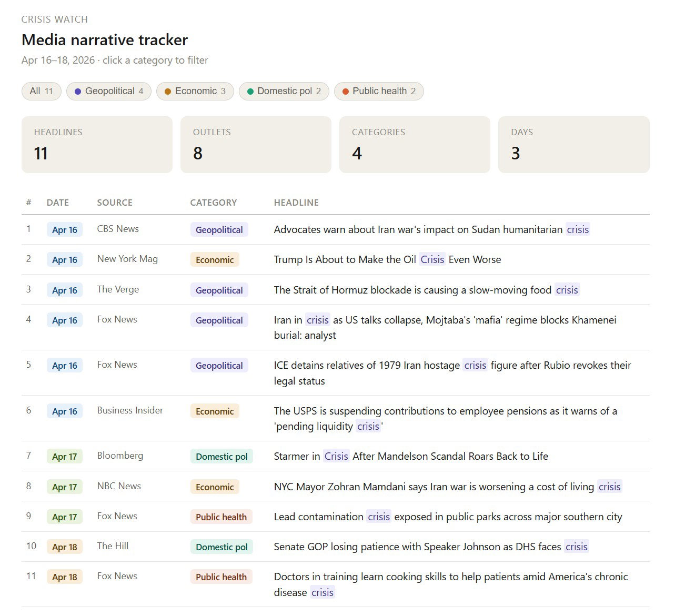Click Public health tag in row 9
Screen dimensions: 695x616
[221, 517]
